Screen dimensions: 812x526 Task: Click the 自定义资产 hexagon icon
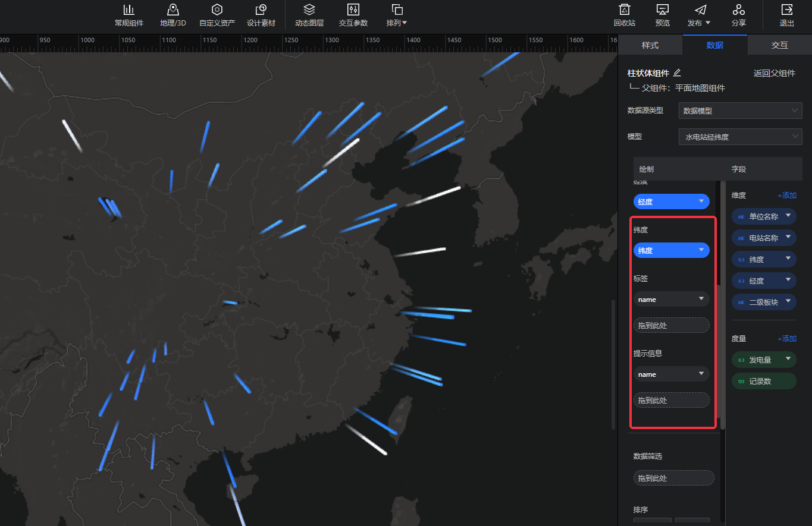(x=217, y=10)
